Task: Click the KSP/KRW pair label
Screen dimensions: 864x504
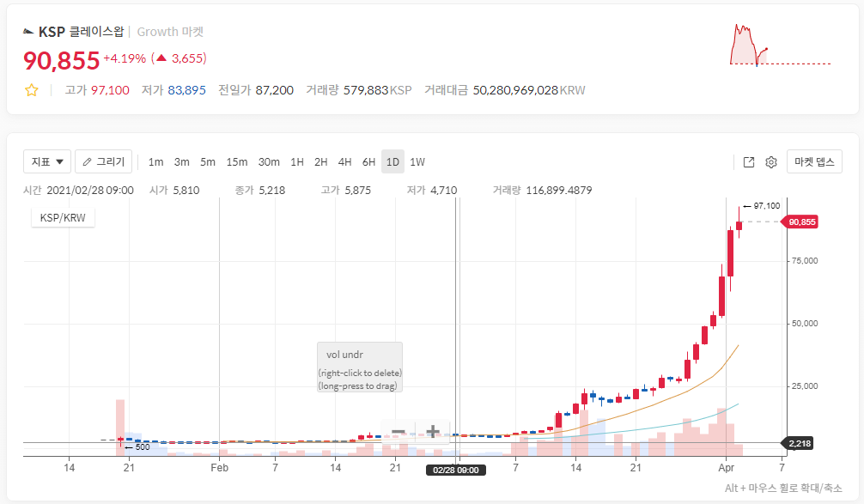Action: tap(63, 217)
